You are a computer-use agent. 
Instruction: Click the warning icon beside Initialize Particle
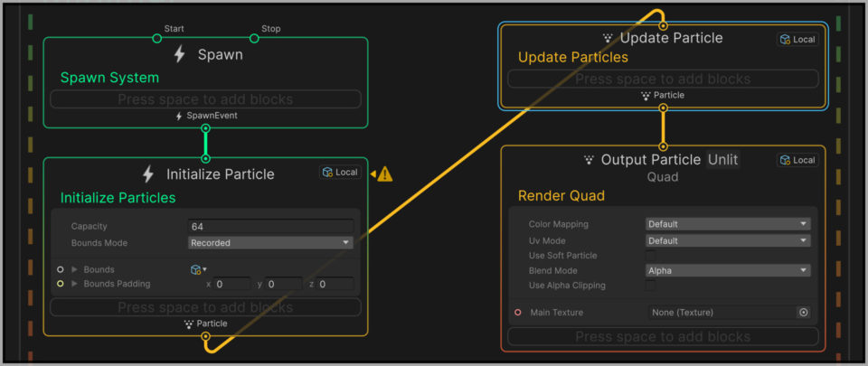coord(384,174)
